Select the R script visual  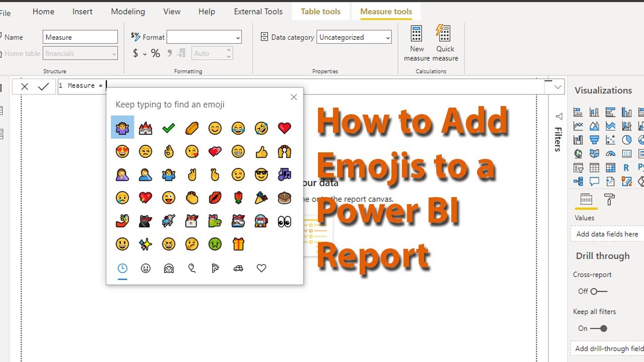626,167
